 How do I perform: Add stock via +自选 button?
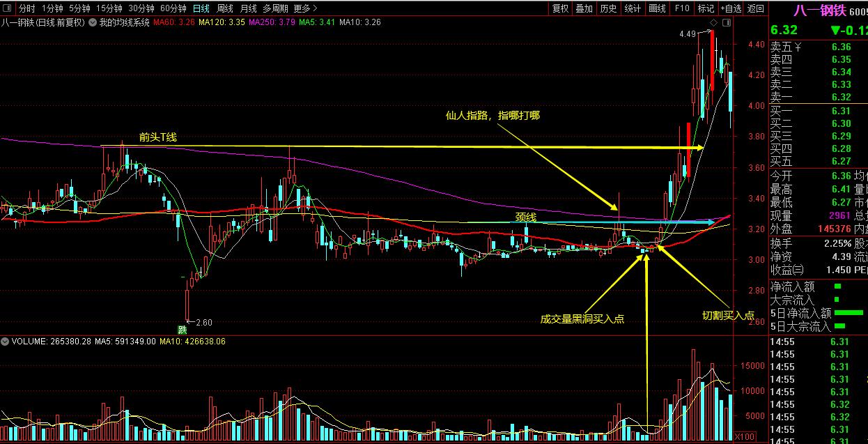click(731, 8)
